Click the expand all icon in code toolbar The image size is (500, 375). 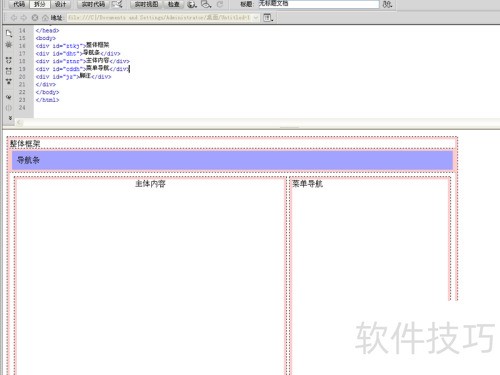pos(9,81)
